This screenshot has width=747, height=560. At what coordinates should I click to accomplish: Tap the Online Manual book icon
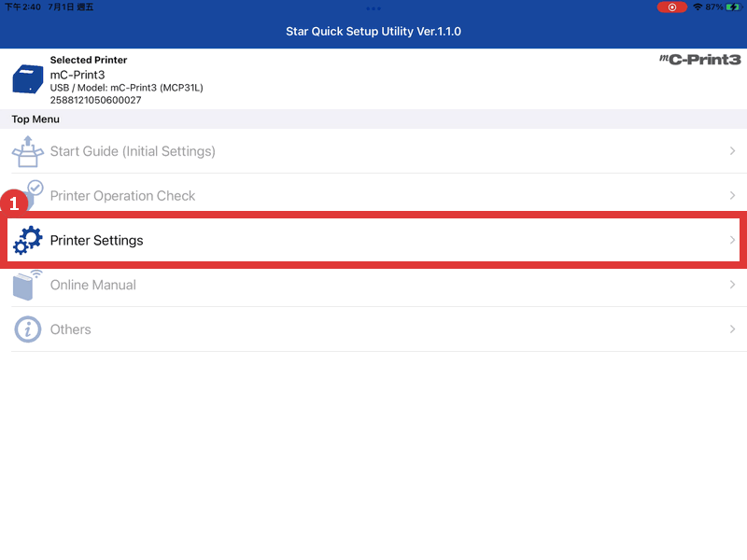(x=27, y=285)
